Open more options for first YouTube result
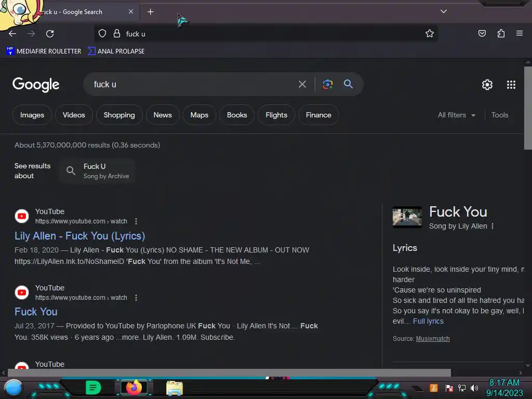This screenshot has height=399, width=532. pyautogui.click(x=136, y=221)
